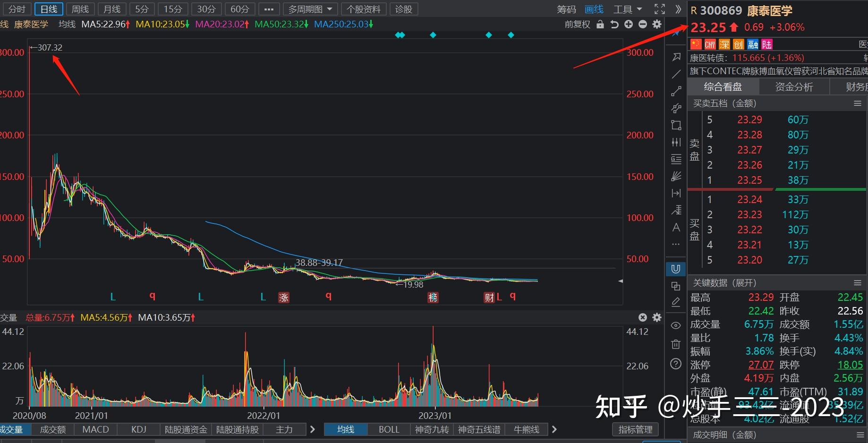This screenshot has height=443, width=868.
Task: Switch to the 周线 tab
Action: click(x=80, y=9)
